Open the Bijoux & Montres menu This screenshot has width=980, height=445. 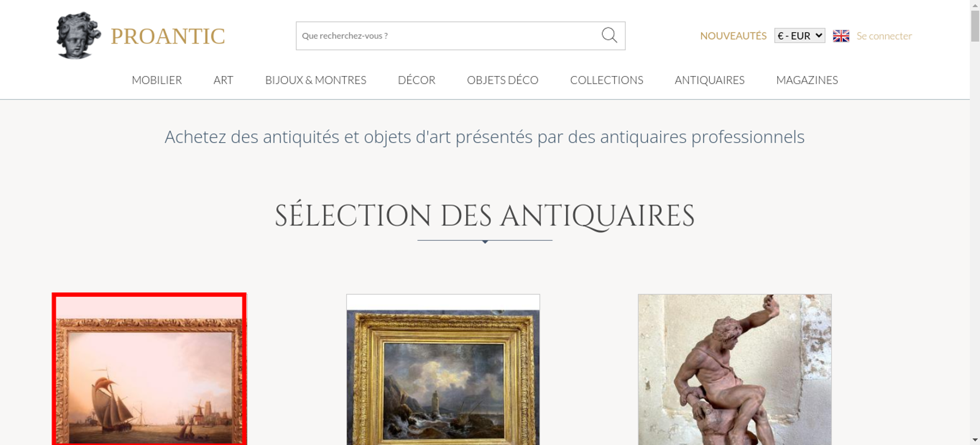[316, 80]
